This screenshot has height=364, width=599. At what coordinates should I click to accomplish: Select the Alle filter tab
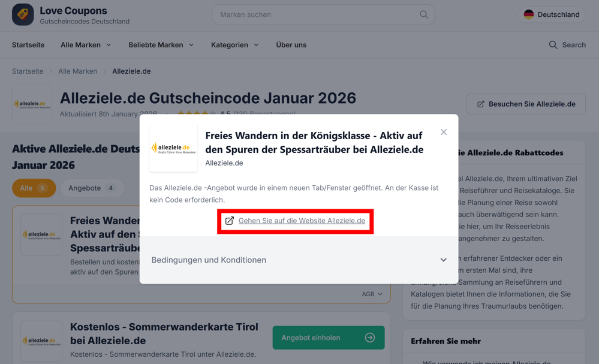(x=34, y=188)
